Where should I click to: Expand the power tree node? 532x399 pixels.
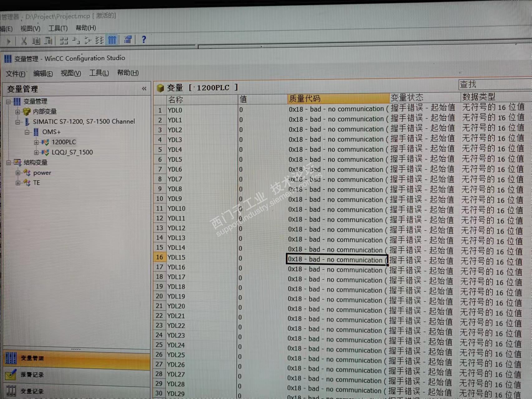click(x=18, y=173)
